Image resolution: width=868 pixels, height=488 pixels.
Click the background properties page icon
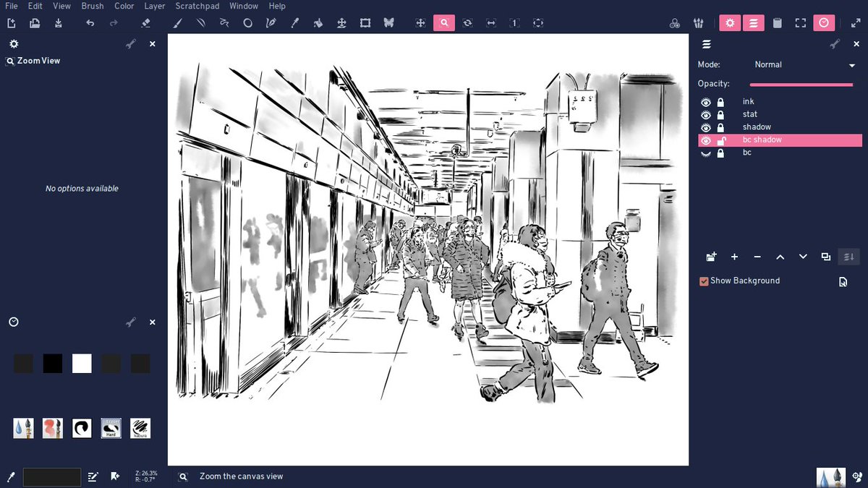point(843,282)
